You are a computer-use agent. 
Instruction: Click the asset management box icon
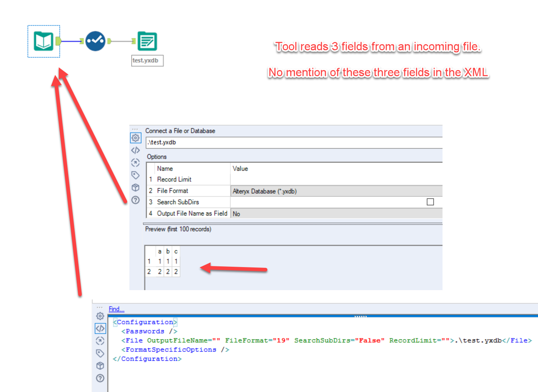point(135,187)
